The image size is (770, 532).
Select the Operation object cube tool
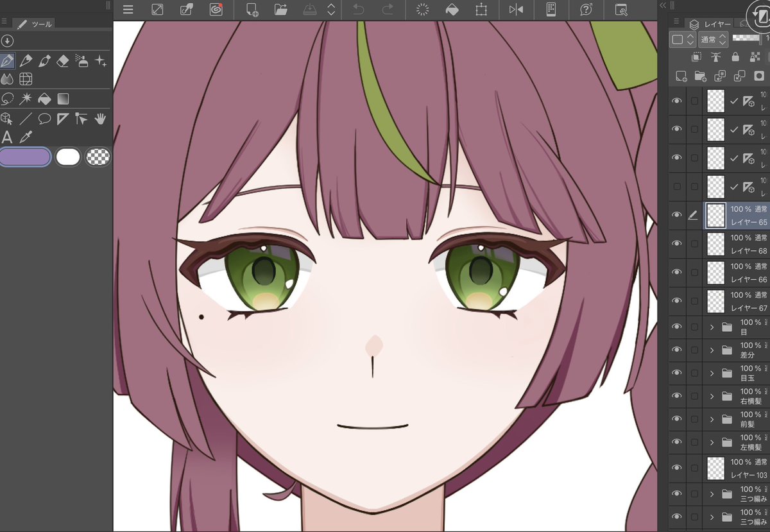7,118
